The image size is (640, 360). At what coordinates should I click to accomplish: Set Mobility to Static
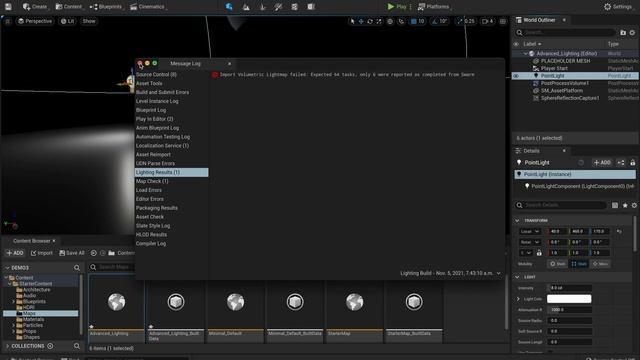point(558,264)
